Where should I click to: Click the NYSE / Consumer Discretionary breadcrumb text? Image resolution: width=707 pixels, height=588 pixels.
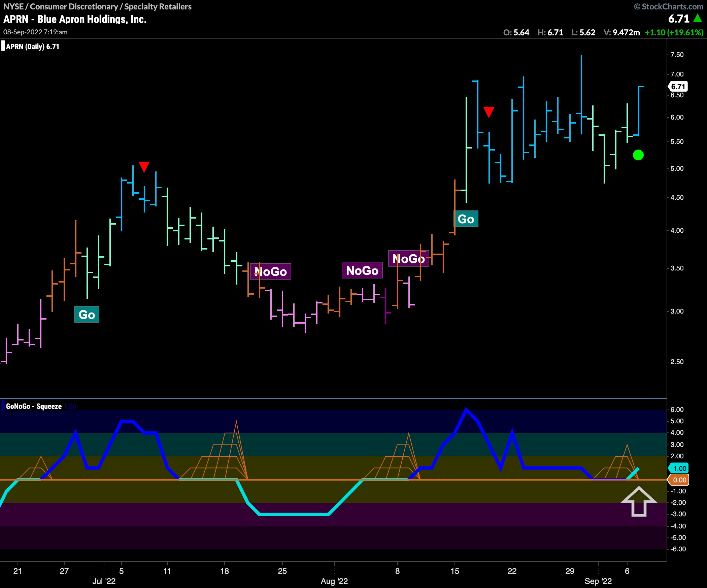point(97,6)
